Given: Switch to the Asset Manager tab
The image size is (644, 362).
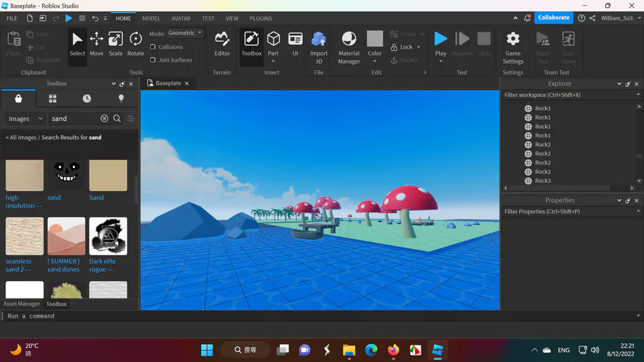Looking at the screenshot, I should [x=21, y=304].
